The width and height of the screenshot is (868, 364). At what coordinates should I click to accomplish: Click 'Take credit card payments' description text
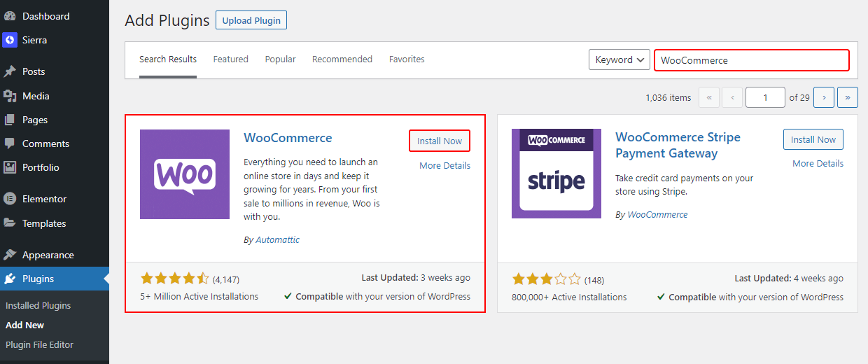[x=685, y=185]
